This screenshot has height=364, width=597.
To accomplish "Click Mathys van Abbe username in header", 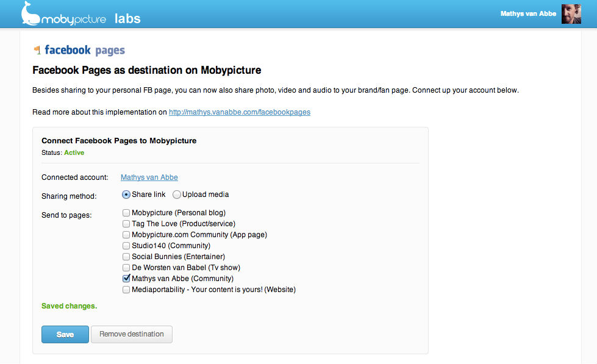I will 527,13.
